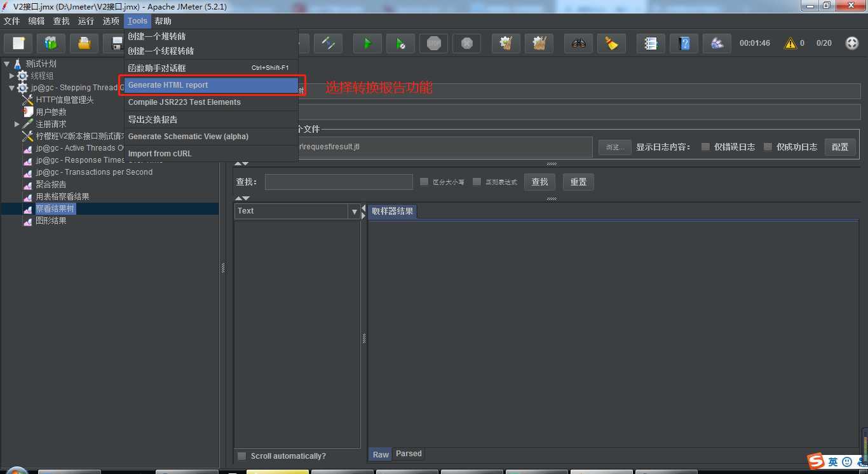868x474 pixels.
Task: Switch to the Parsed tab
Action: pyautogui.click(x=409, y=454)
